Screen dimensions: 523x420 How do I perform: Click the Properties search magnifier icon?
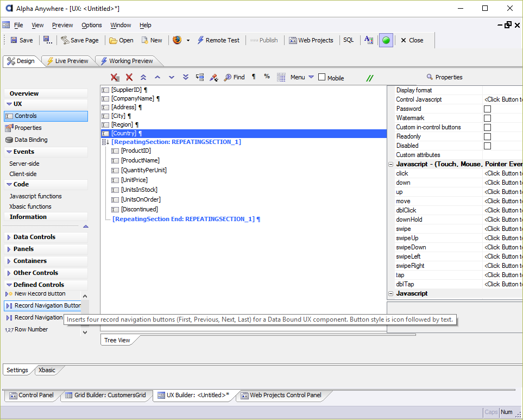[x=430, y=77]
